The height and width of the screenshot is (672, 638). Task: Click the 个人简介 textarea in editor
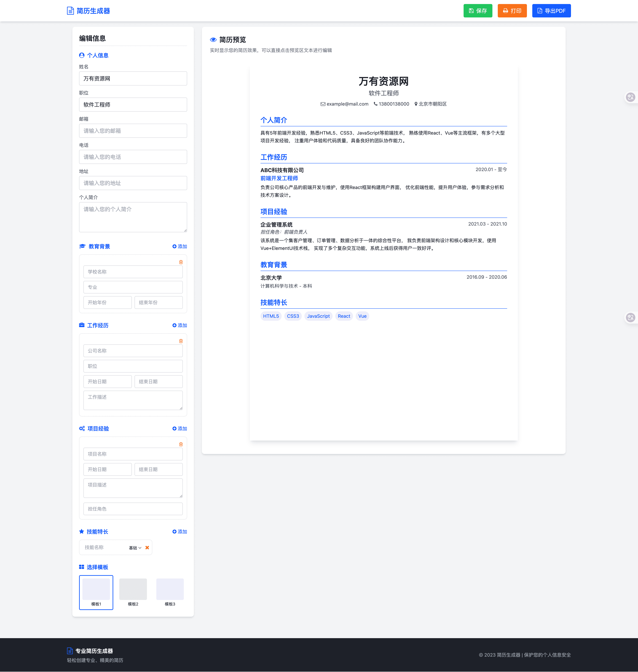click(x=133, y=217)
